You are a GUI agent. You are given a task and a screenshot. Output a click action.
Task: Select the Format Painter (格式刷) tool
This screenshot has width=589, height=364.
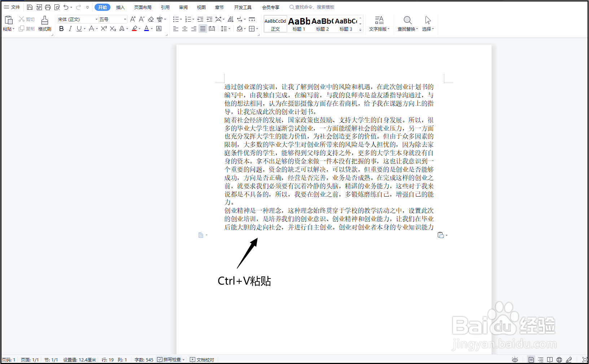(x=44, y=23)
